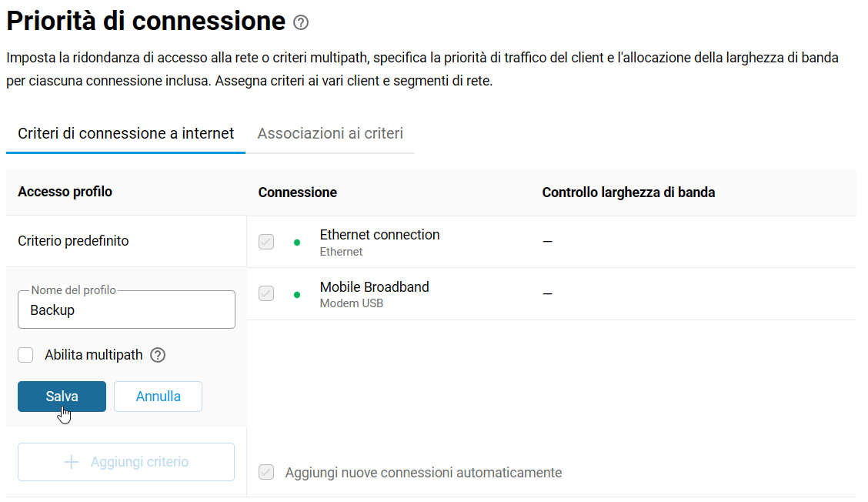Open help icon beside Priorità di connessione
The image size is (868, 502).
[301, 23]
